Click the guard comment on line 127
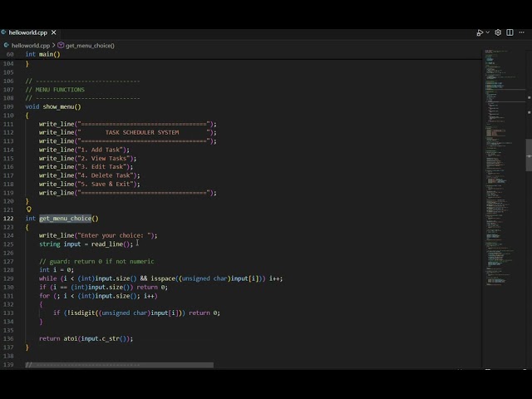This screenshot has width=532, height=399. [96, 262]
